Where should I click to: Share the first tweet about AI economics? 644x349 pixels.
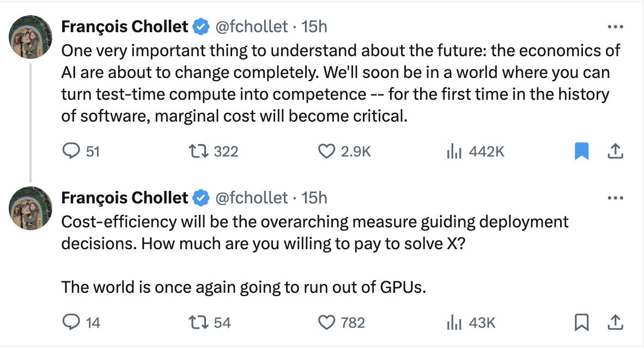coord(615,151)
